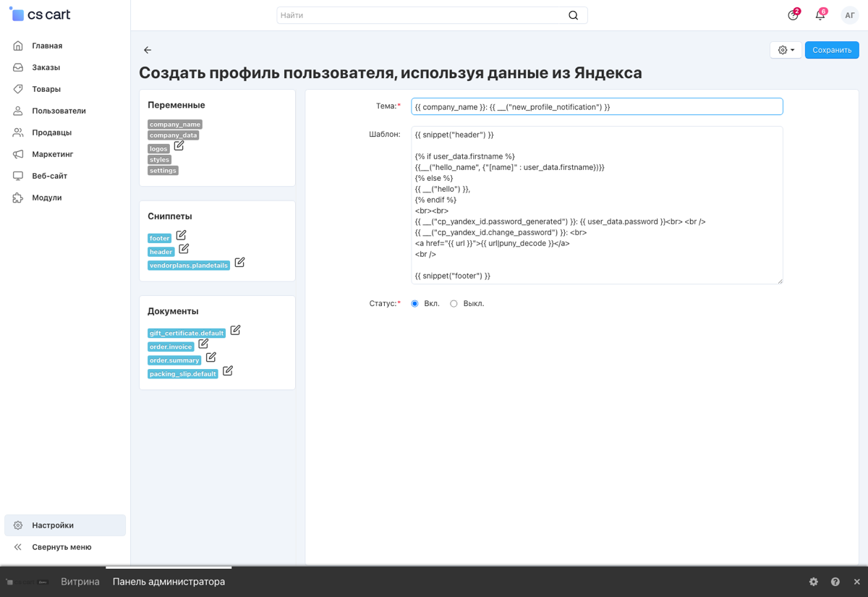The width and height of the screenshot is (868, 597).
Task: Edit the order.invoice document
Action: coord(203,344)
